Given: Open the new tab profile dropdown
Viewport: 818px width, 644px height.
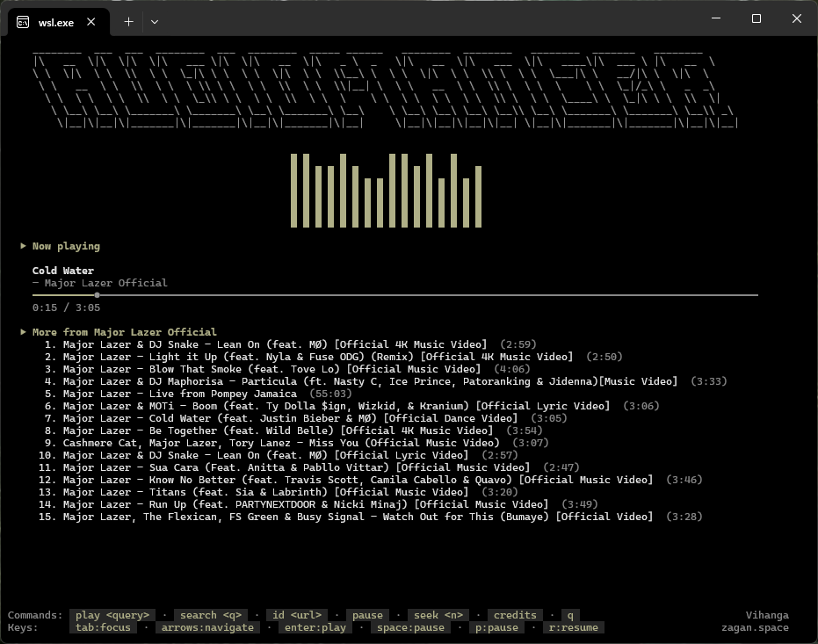Looking at the screenshot, I should coord(155,22).
